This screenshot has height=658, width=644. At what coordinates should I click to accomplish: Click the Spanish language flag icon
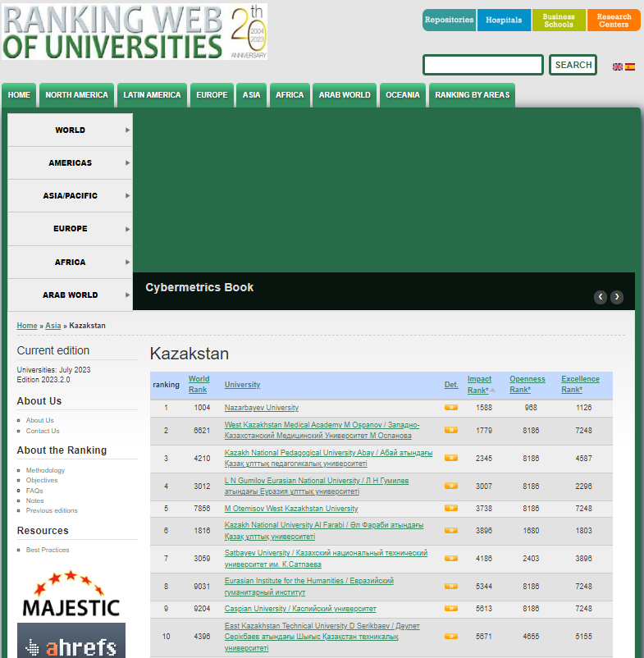tap(630, 66)
